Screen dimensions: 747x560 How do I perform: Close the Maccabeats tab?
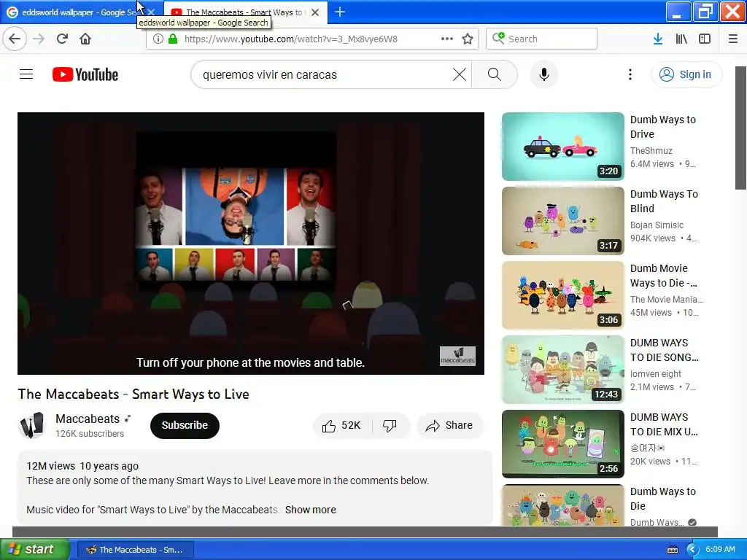click(315, 12)
